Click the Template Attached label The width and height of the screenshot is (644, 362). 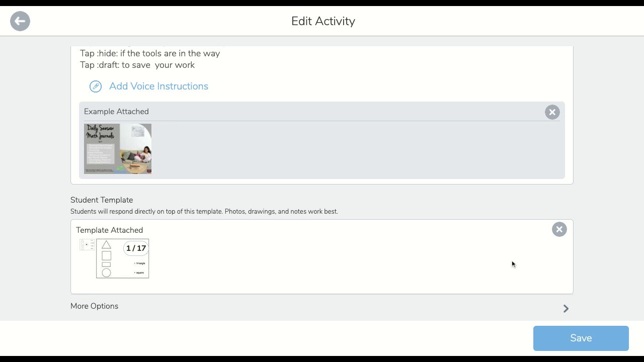(x=109, y=230)
